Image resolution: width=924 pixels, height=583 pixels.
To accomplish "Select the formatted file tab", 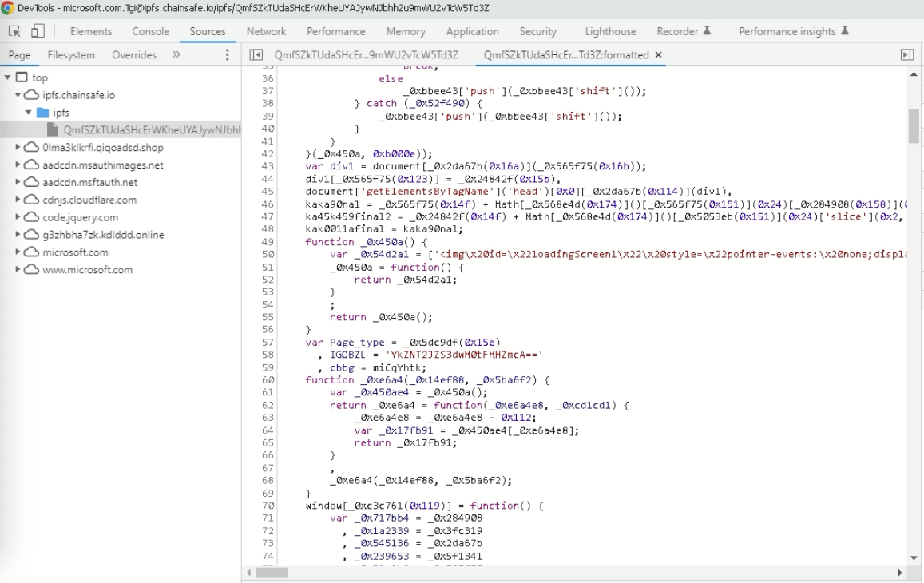I will pyautogui.click(x=565, y=55).
